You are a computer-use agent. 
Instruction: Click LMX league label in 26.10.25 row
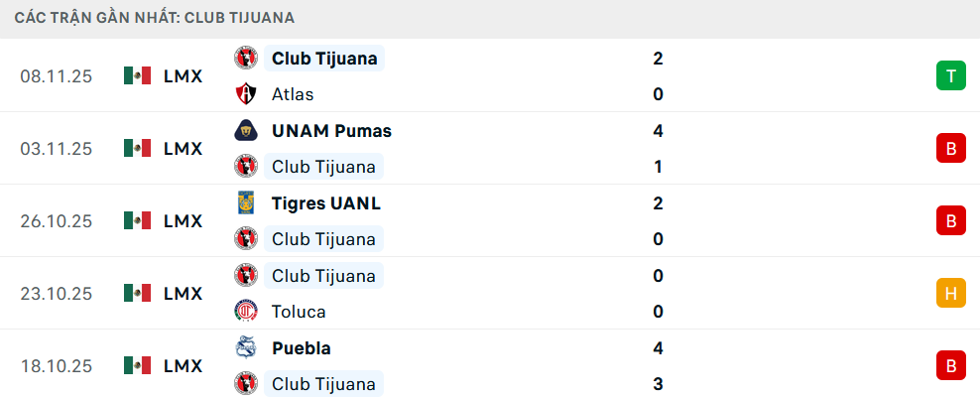pyautogui.click(x=183, y=220)
